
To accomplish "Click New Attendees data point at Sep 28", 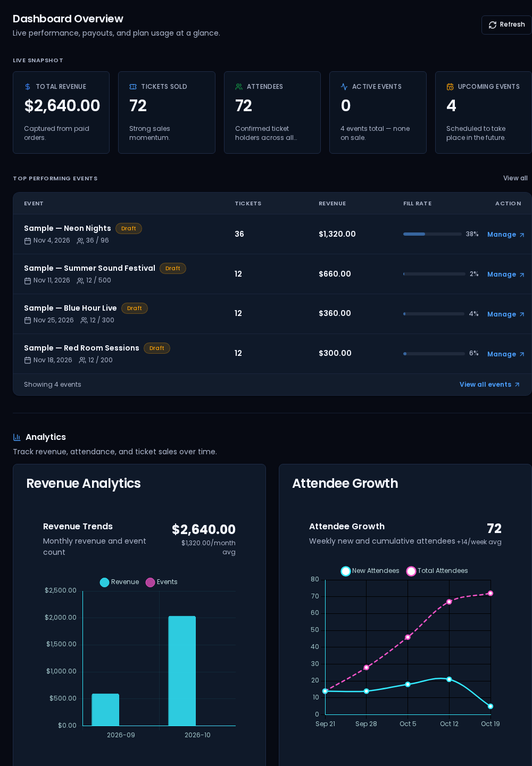I will [x=366, y=691].
